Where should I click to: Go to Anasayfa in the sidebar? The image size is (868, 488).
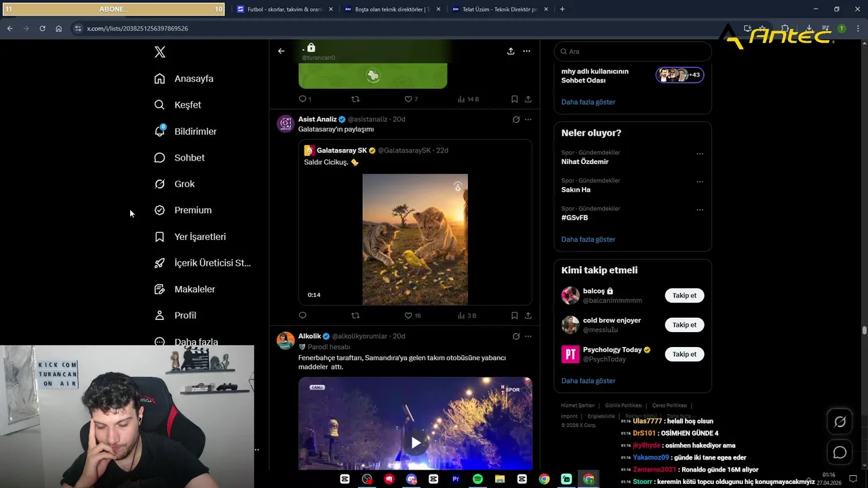[194, 79]
